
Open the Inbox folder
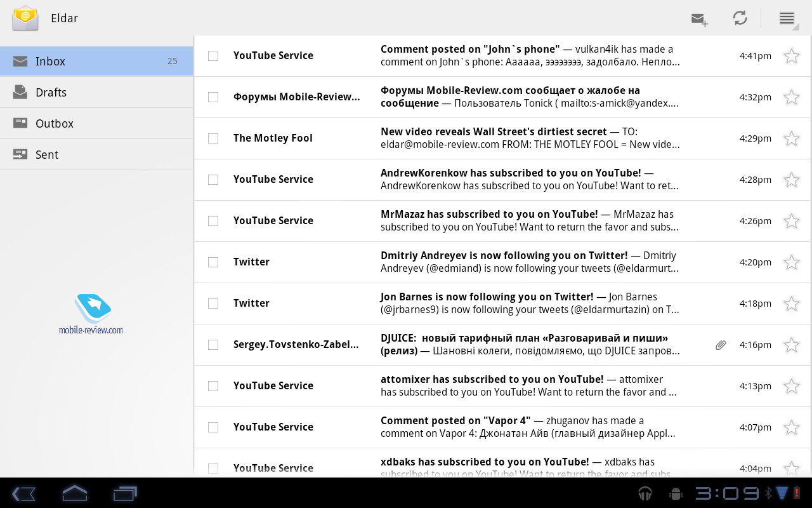tap(96, 61)
